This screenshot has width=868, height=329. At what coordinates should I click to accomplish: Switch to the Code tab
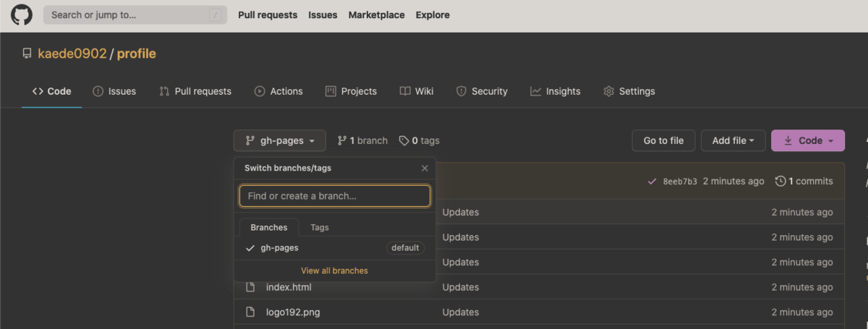(x=51, y=91)
